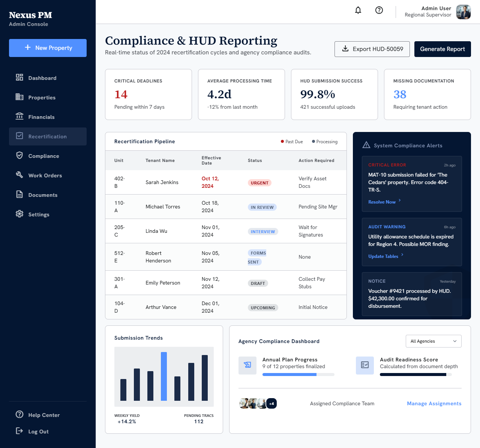Viewport: 480px width, 448px height.
Task: Click the Audit Readiness Score icon
Action: [365, 366]
